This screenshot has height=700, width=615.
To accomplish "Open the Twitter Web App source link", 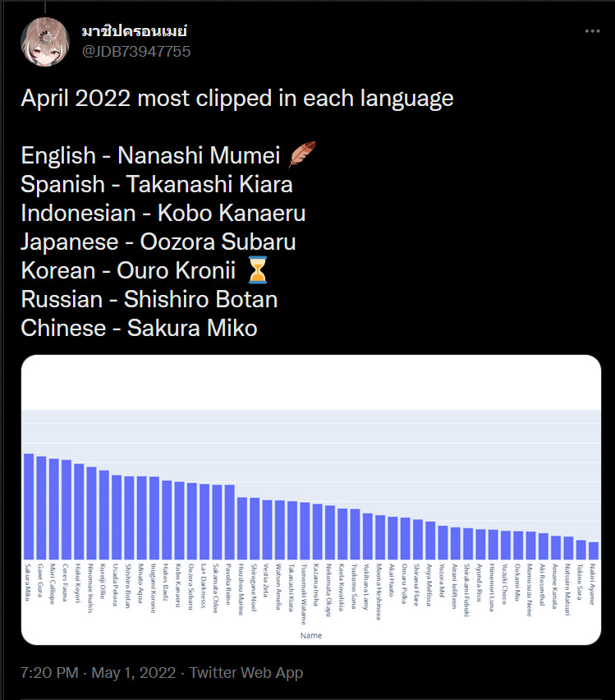I will [246, 672].
